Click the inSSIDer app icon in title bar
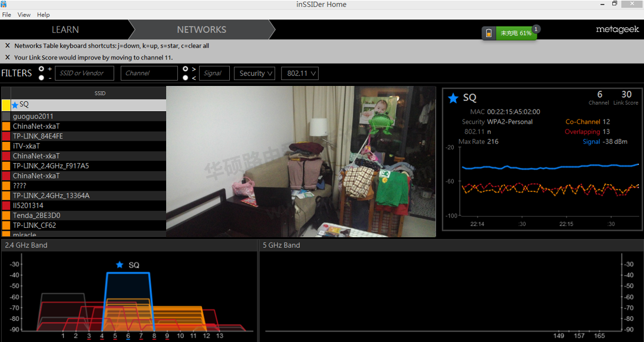Image resolution: width=644 pixels, height=342 pixels. tap(4, 4)
